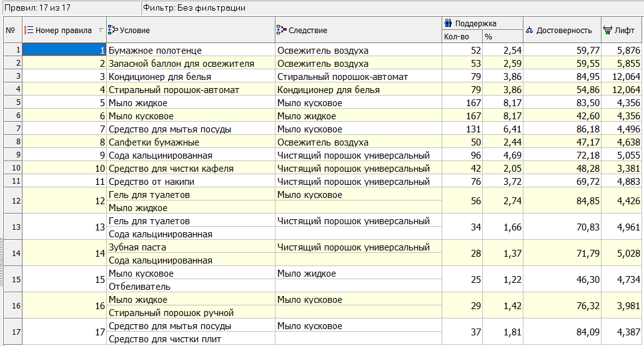
Task: Click the Достоверность balance scale icon
Action: coord(530,30)
